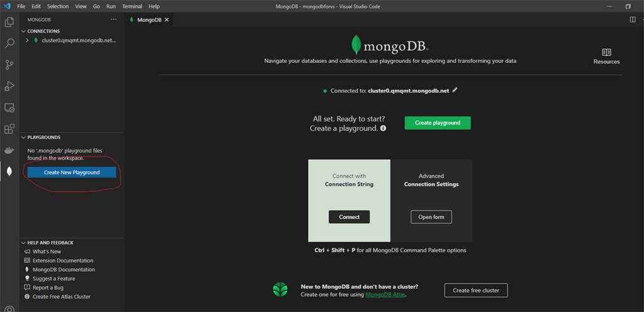Open the Go menu
This screenshot has height=312, width=644.
(x=96, y=6)
